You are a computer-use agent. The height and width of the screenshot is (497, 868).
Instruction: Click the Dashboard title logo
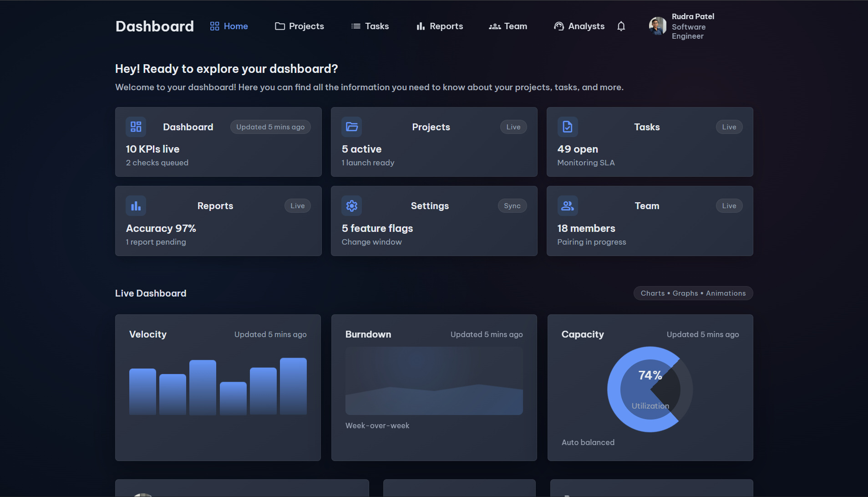pos(155,26)
